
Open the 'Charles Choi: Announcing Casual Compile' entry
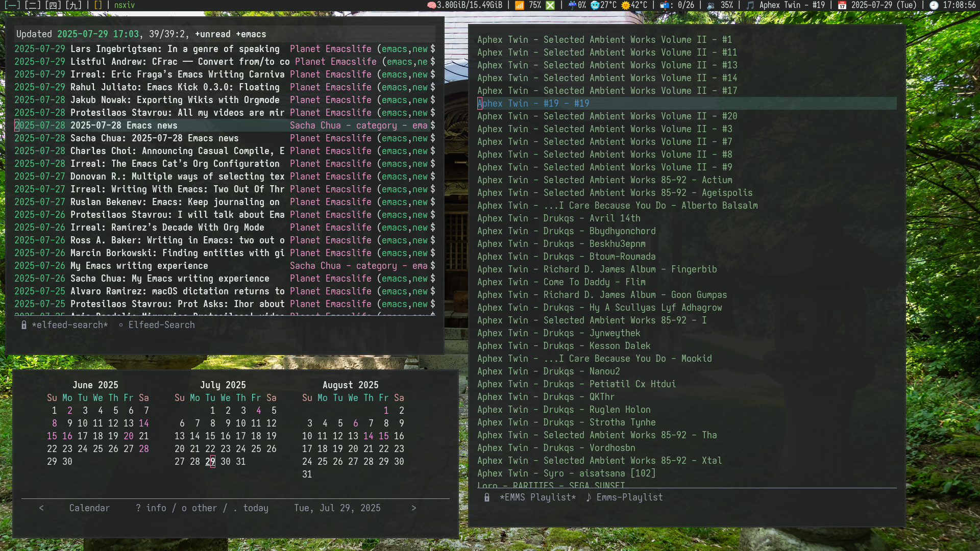(177, 151)
